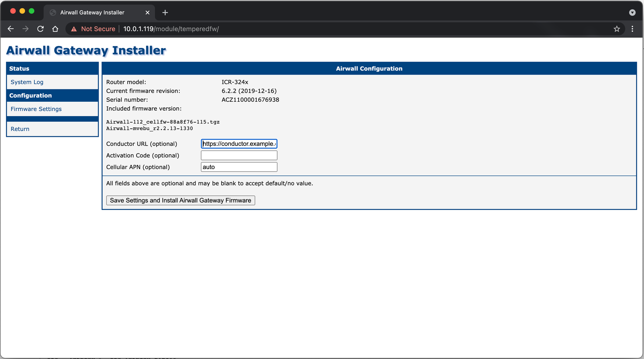The height and width of the screenshot is (359, 644).
Task: Click the Airwall Gateway Installer page heading
Action: (86, 50)
